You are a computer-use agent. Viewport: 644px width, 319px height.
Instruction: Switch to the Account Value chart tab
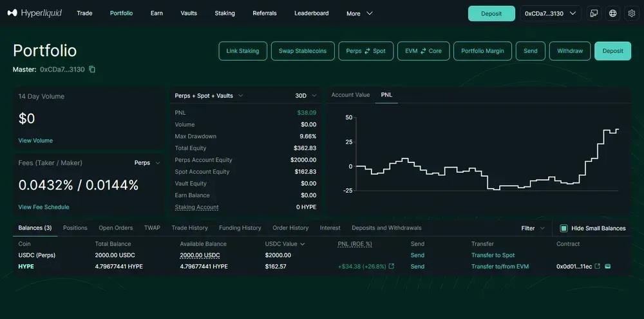[350, 95]
